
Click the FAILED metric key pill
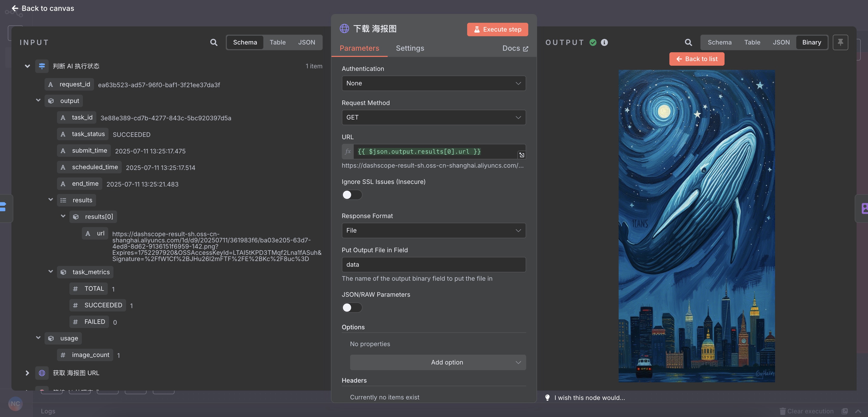click(x=89, y=322)
